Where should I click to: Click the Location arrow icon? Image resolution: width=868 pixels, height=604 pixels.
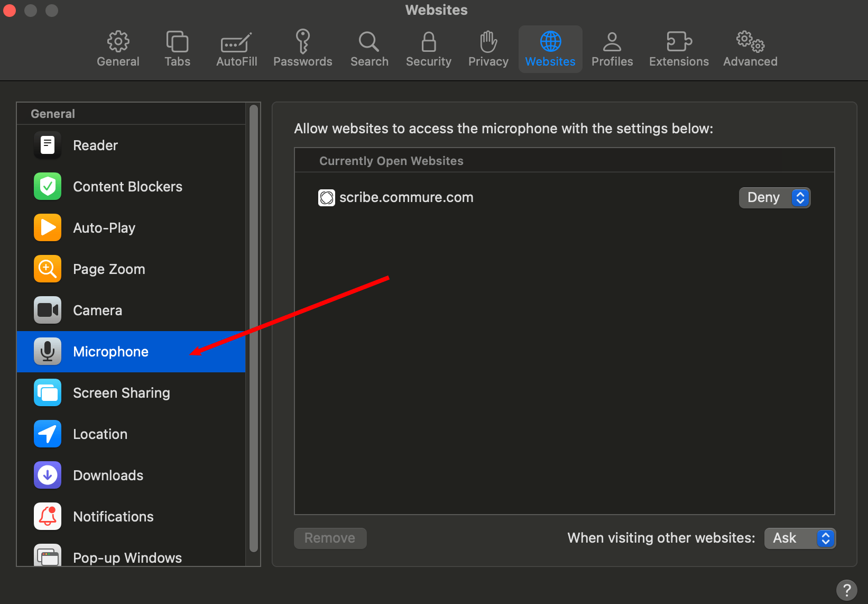click(48, 434)
